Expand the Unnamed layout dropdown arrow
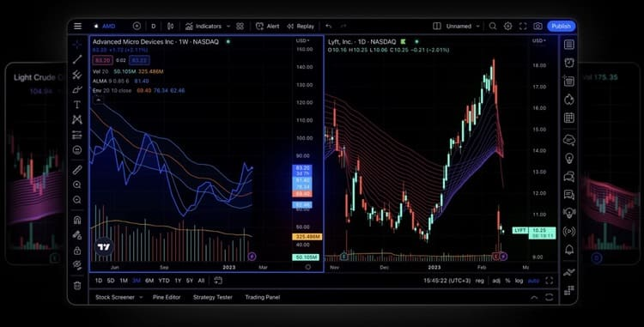The height and width of the screenshot is (327, 644). tap(477, 27)
